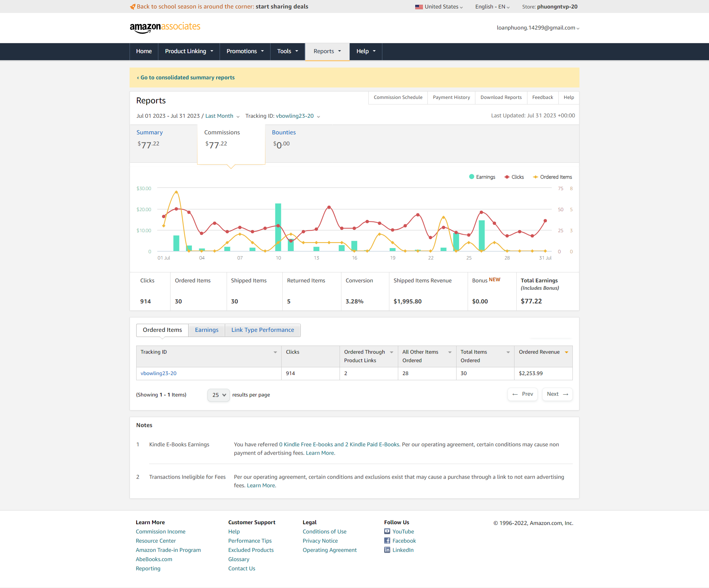Go to consolidated summary reports
Image resolution: width=709 pixels, height=588 pixels.
click(x=186, y=78)
